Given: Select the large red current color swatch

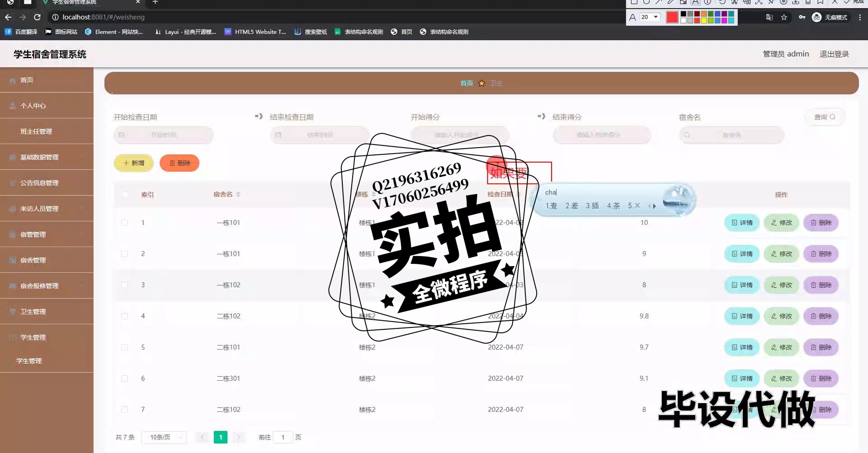Looking at the screenshot, I should pos(672,17).
